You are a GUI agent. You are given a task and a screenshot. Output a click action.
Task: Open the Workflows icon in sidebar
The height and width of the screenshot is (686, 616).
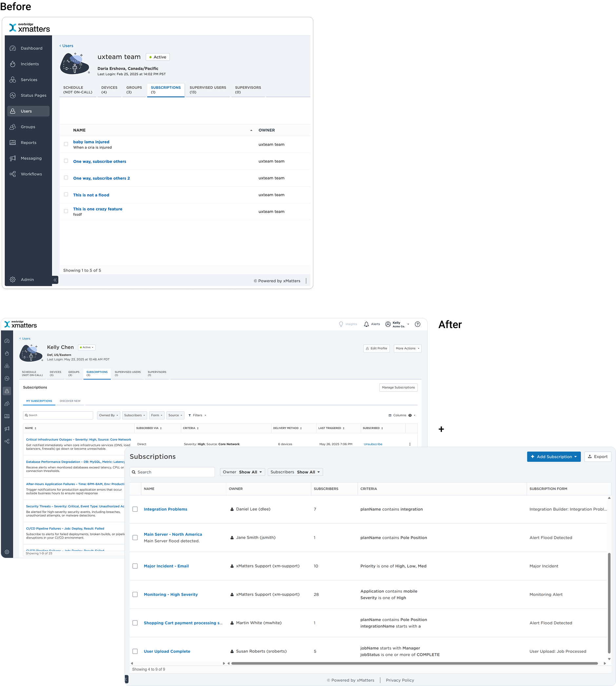click(13, 174)
